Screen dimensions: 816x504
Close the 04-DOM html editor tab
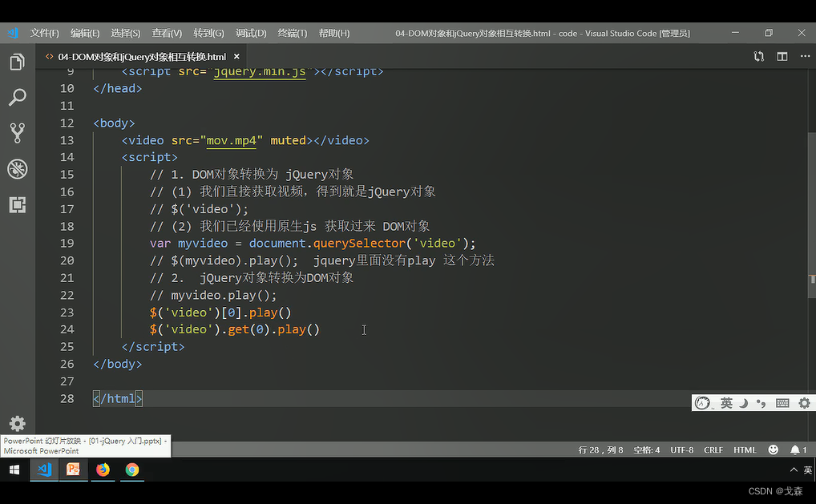coord(236,56)
